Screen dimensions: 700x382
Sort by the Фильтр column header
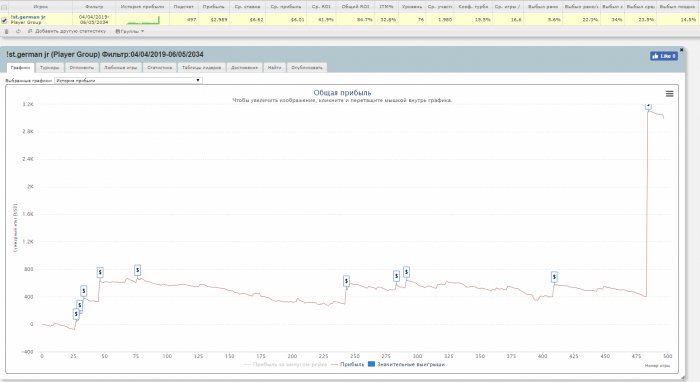click(94, 7)
